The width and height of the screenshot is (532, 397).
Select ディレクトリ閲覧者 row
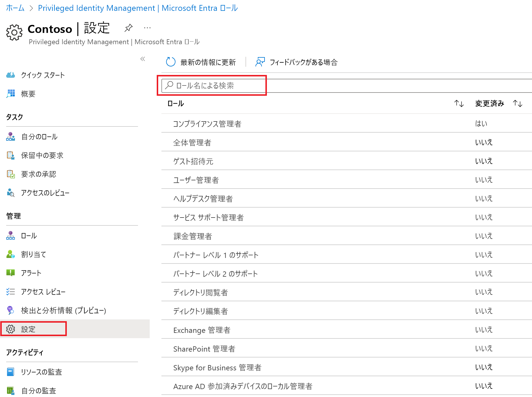click(x=347, y=292)
